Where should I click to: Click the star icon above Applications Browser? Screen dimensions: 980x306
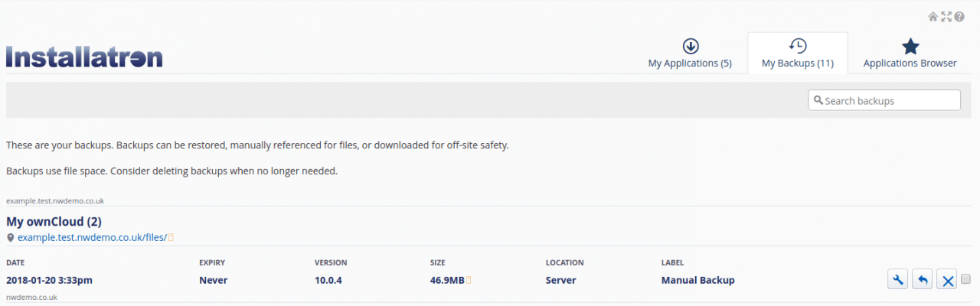910,46
